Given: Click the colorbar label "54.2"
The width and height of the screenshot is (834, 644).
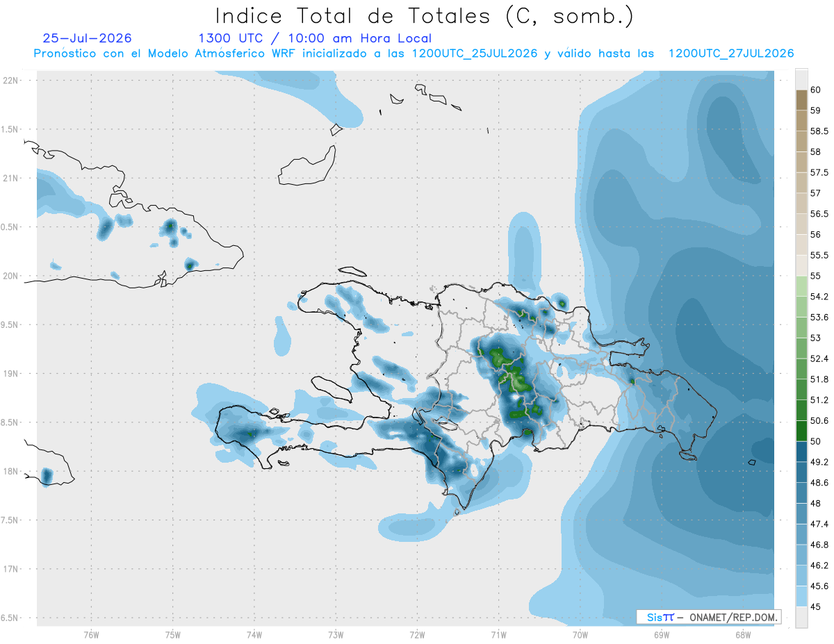Looking at the screenshot, I should 820,297.
